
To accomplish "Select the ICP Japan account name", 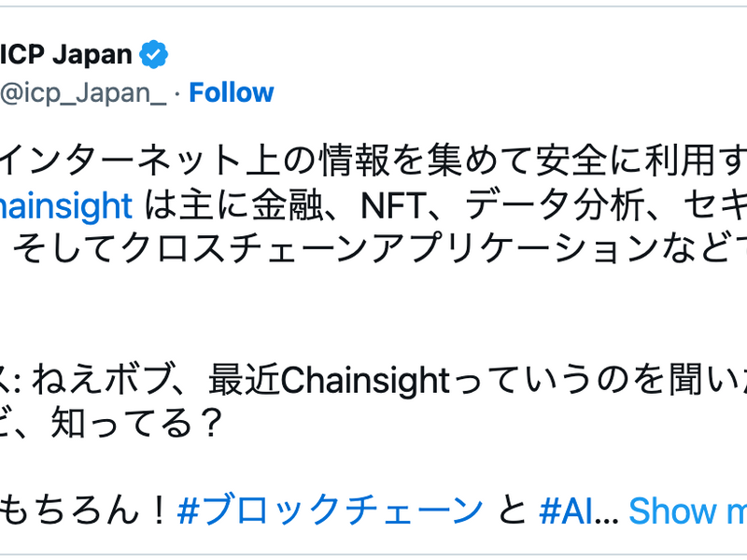I will [65, 54].
